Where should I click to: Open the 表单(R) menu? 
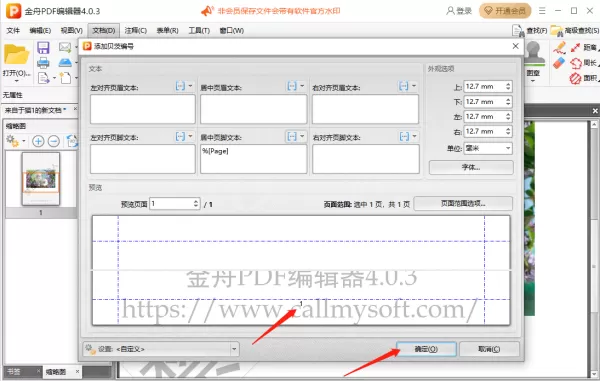pyautogui.click(x=167, y=30)
